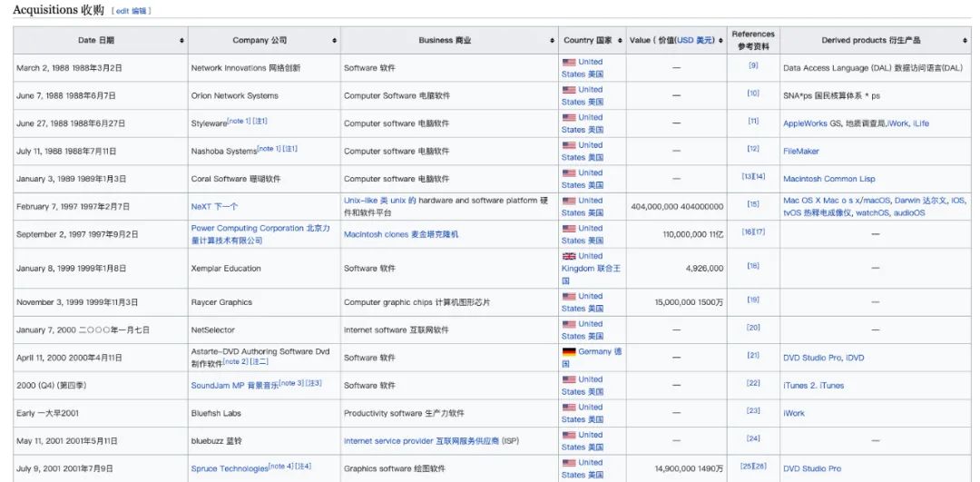This screenshot has width=980, height=482.
Task: Open reference [21] citation
Action: (x=753, y=355)
